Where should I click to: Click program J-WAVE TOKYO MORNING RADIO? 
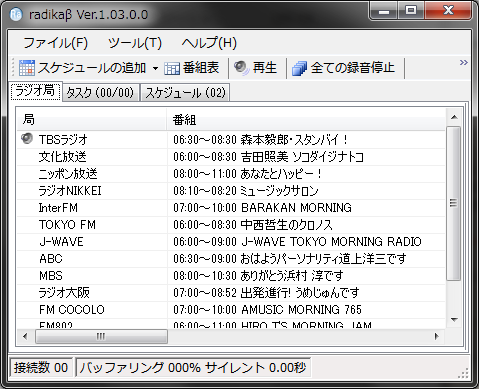pos(331,242)
